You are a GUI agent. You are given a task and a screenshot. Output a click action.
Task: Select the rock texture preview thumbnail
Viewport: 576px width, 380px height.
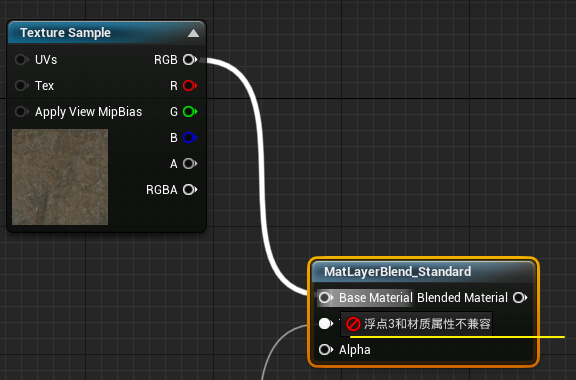pyautogui.click(x=60, y=177)
